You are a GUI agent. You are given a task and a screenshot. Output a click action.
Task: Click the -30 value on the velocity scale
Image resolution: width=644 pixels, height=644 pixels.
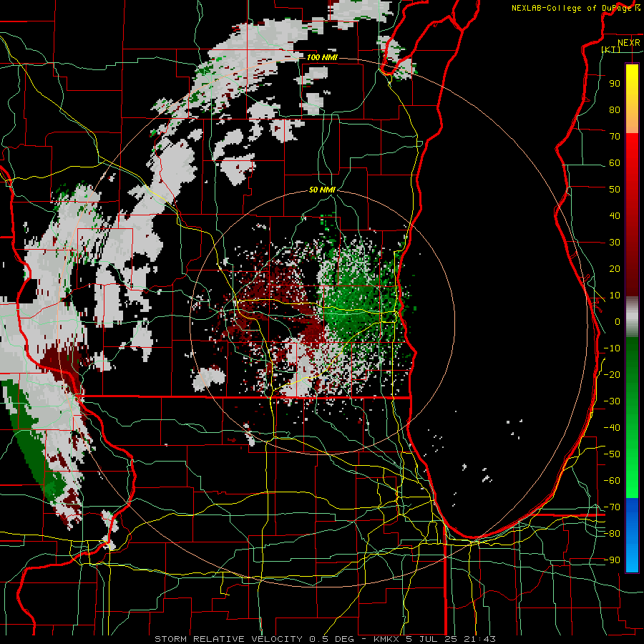click(612, 401)
